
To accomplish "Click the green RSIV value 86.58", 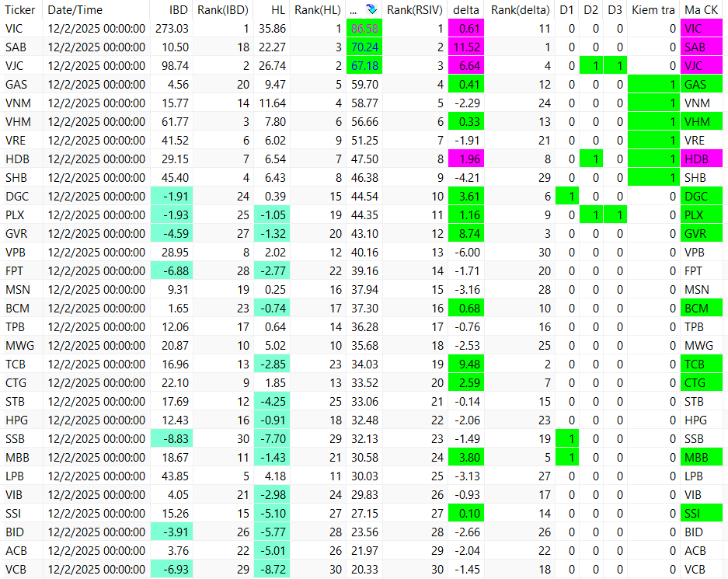I will [364, 28].
